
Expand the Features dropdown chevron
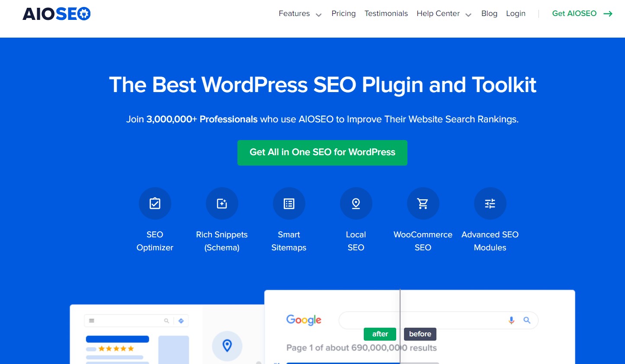319,15
